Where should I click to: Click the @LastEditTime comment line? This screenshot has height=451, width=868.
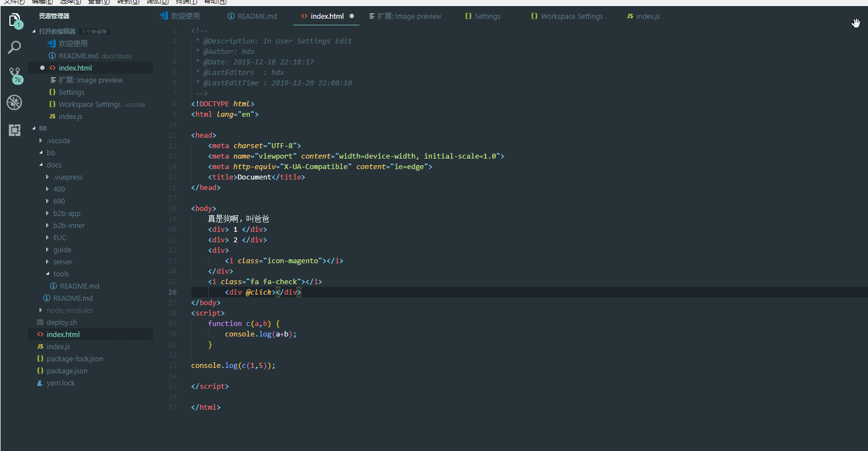pos(274,83)
